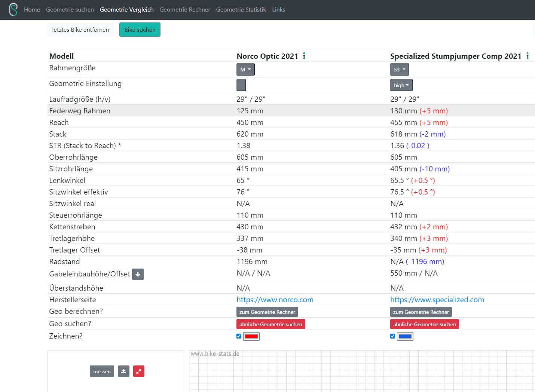
Task: Open Geometrie Rechner nav item
Action: (x=185, y=10)
